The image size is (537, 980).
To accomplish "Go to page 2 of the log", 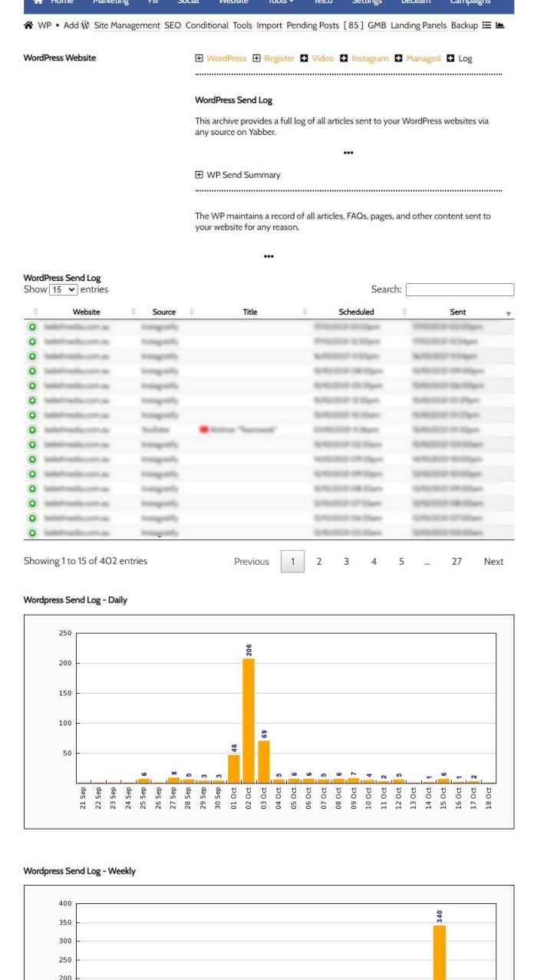I will click(320, 562).
